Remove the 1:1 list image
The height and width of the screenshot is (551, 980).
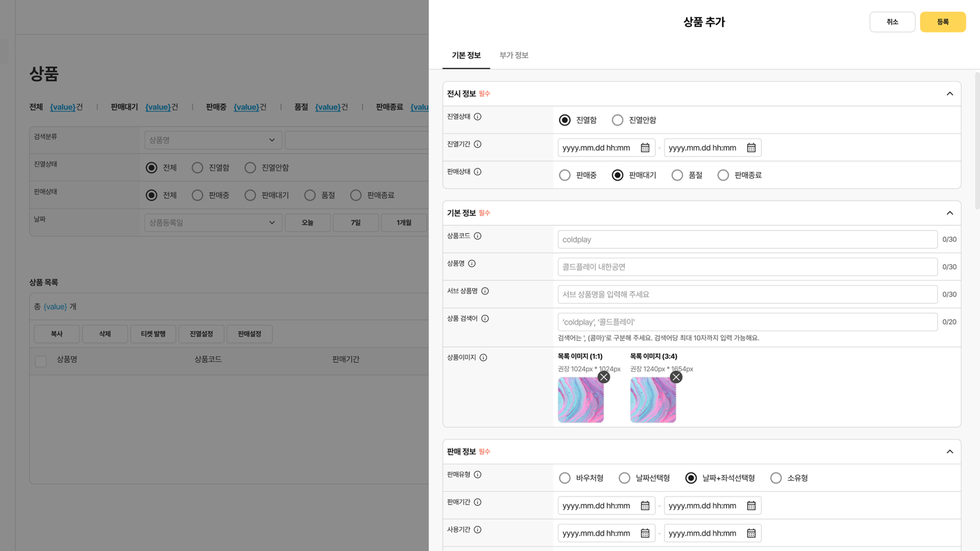604,377
